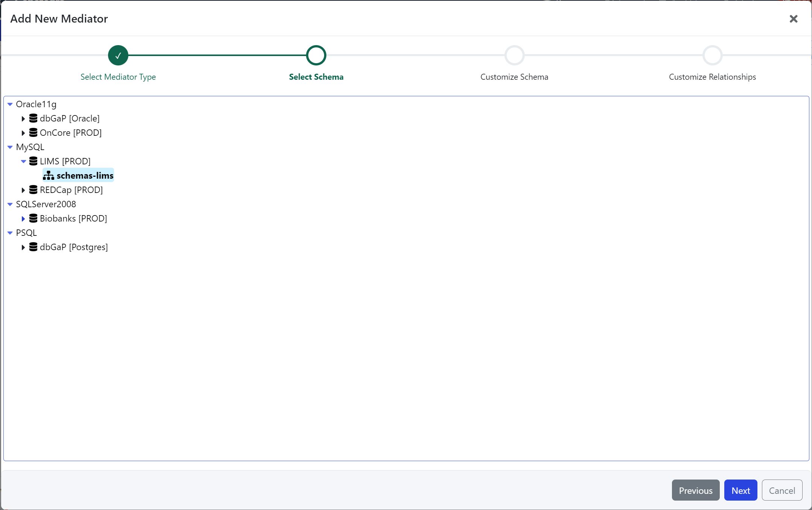The image size is (812, 510).
Task: Click the REDCap [PROD] database icon
Action: 33,190
